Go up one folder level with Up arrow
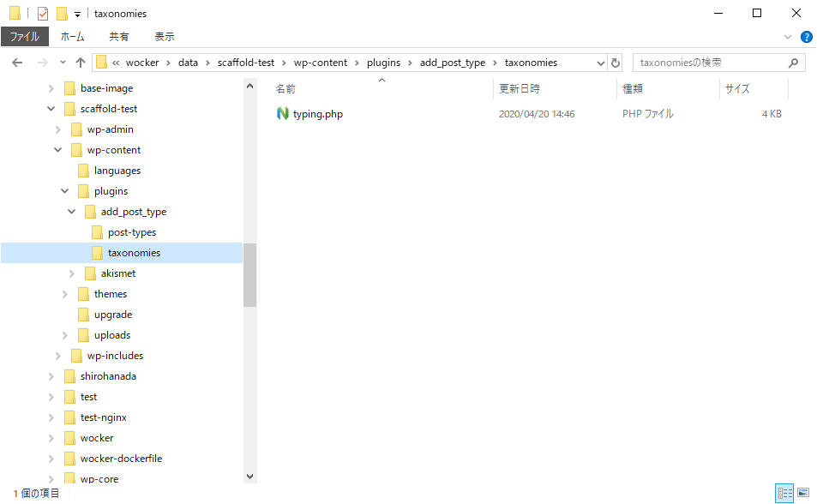817x504 pixels. click(81, 63)
